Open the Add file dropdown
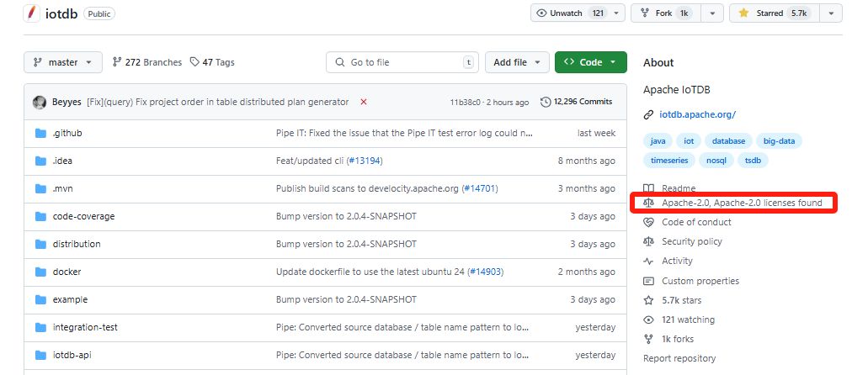Screen dimensions: 868x375 coord(517,62)
